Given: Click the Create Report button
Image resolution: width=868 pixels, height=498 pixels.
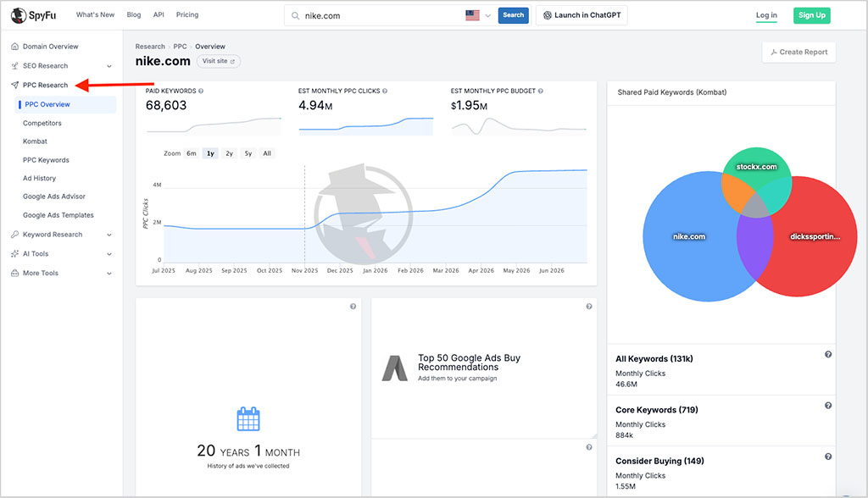Looking at the screenshot, I should [798, 52].
